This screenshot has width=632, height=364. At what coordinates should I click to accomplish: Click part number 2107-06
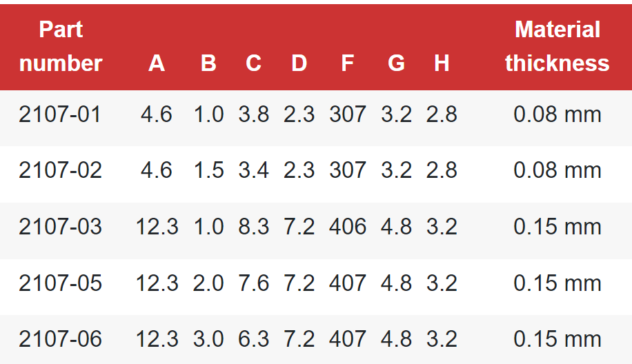coord(60,338)
